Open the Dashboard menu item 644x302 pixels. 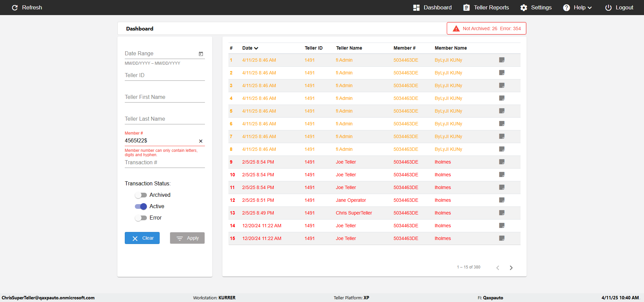click(432, 7)
